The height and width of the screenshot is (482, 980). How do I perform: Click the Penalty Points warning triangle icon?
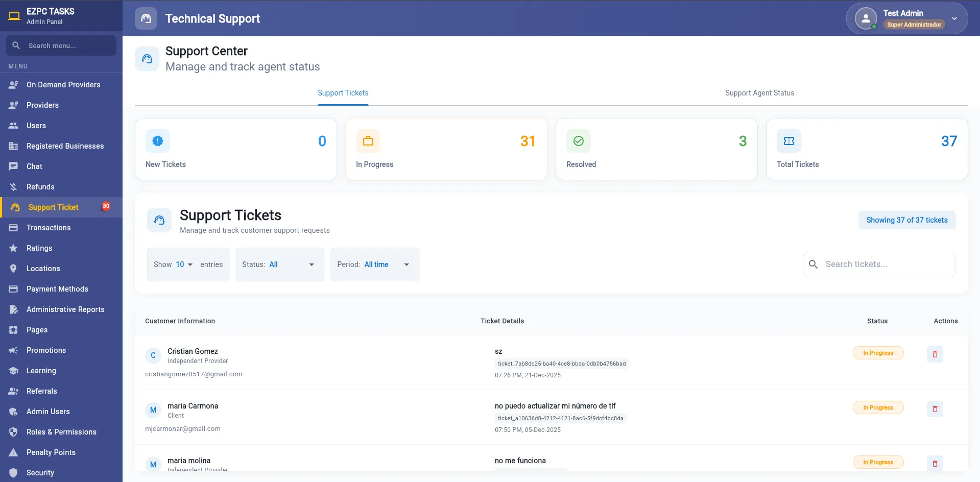(14, 452)
